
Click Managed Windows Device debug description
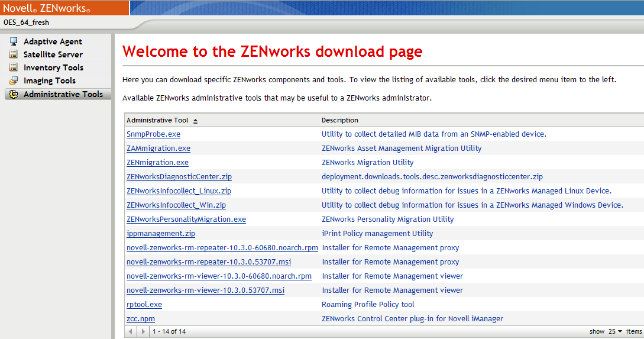(473, 205)
